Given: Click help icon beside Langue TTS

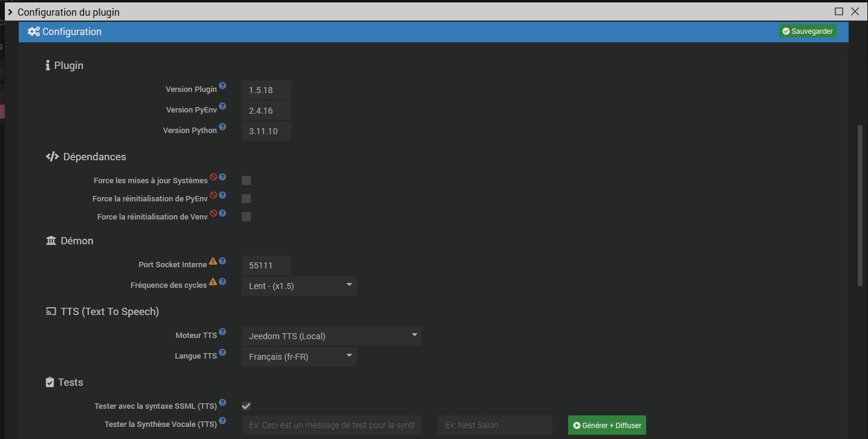Looking at the screenshot, I should click(222, 353).
